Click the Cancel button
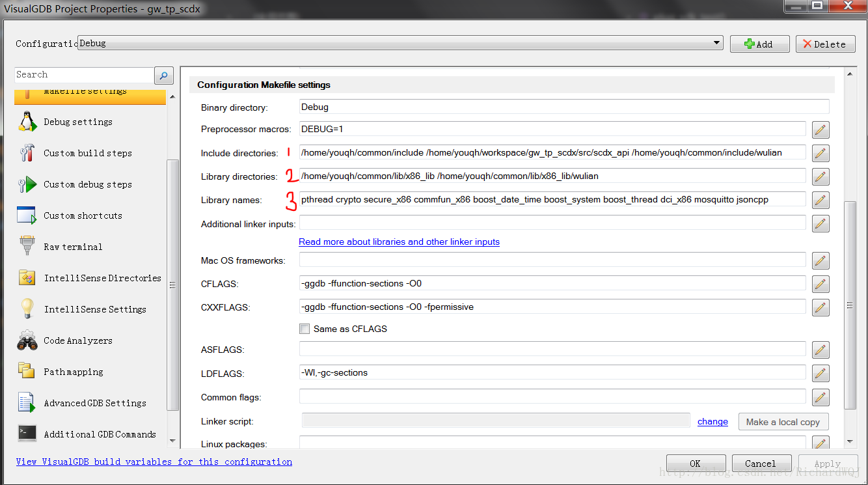The height and width of the screenshot is (485, 868). (761, 464)
